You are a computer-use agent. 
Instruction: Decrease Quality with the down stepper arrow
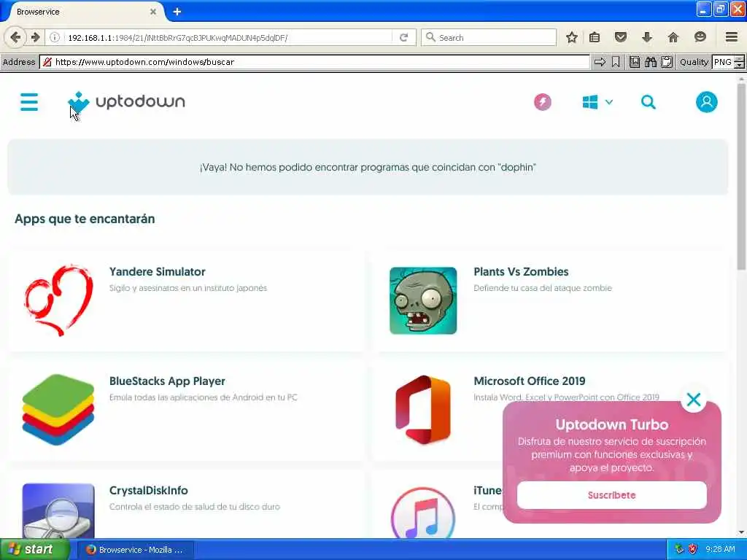tap(739, 65)
